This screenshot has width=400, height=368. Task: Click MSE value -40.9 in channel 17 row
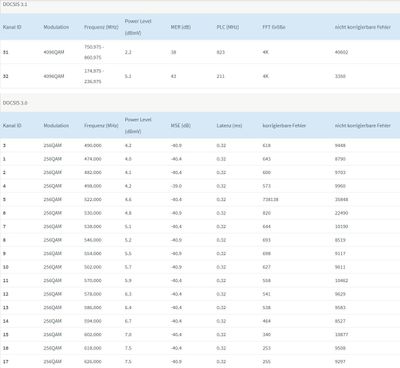tap(176, 362)
